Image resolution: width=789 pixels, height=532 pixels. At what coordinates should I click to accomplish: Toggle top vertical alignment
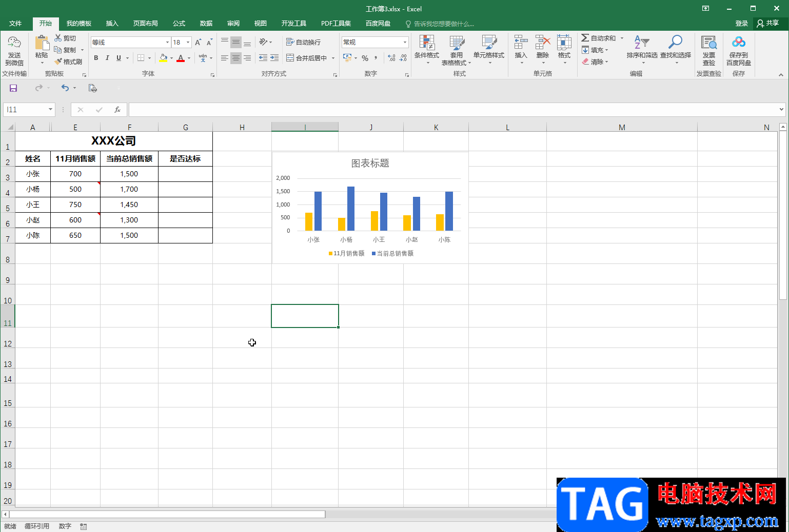pyautogui.click(x=225, y=42)
